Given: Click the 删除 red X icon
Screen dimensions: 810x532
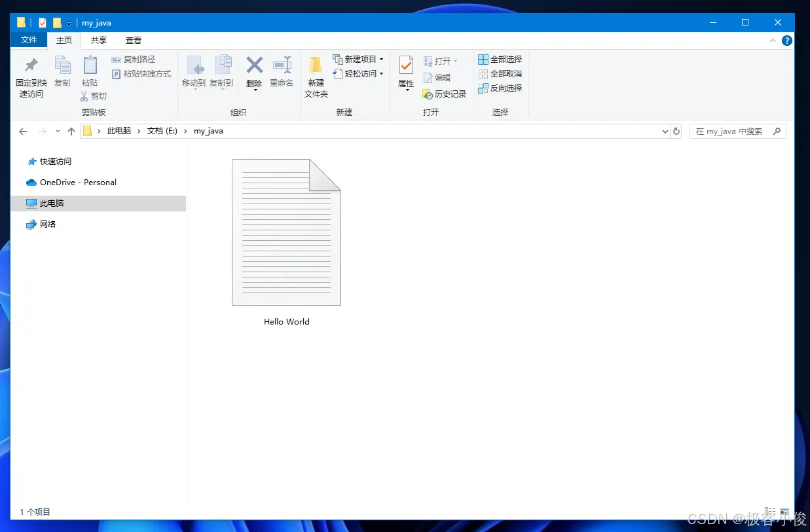Looking at the screenshot, I should tap(254, 65).
